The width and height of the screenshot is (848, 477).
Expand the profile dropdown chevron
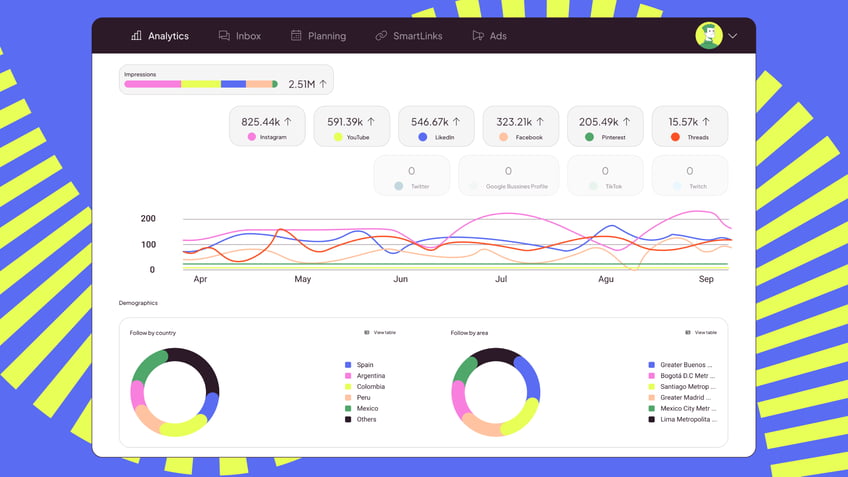pyautogui.click(x=732, y=36)
